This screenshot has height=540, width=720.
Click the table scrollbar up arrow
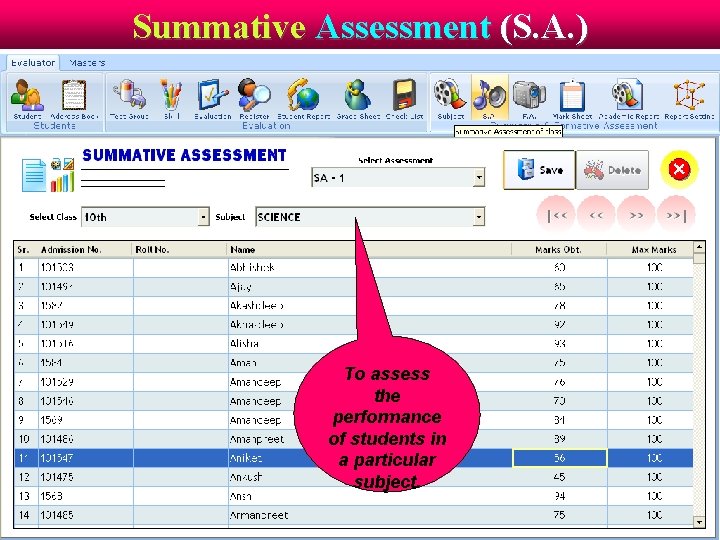click(x=699, y=247)
